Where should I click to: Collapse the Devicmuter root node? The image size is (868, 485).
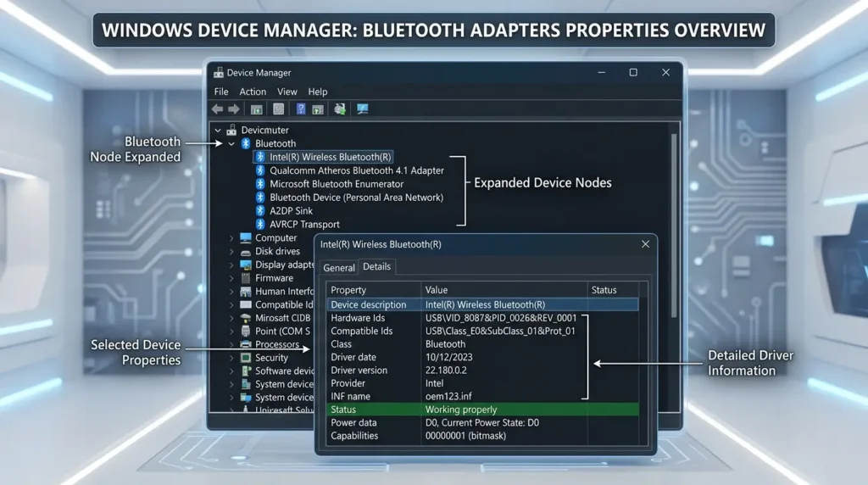[218, 130]
